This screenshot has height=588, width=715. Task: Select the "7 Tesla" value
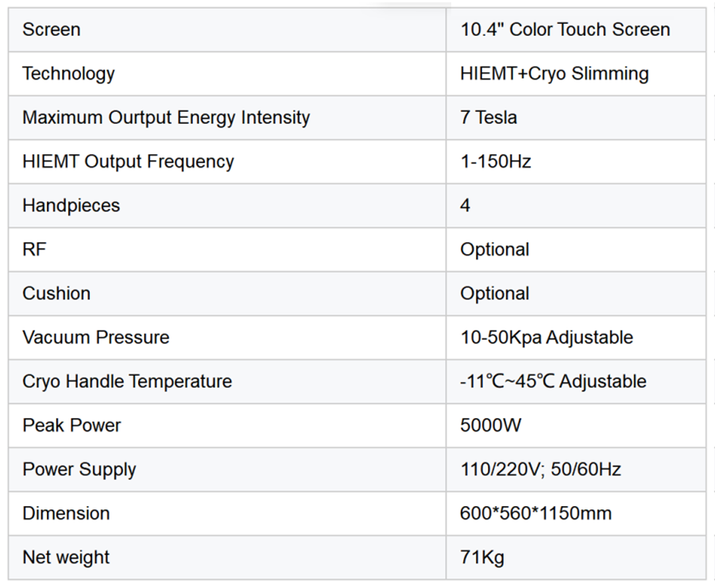point(489,118)
